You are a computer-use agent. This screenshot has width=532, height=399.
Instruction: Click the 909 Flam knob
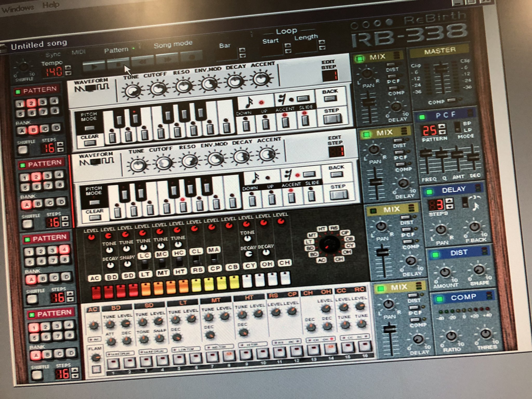tap(95, 358)
